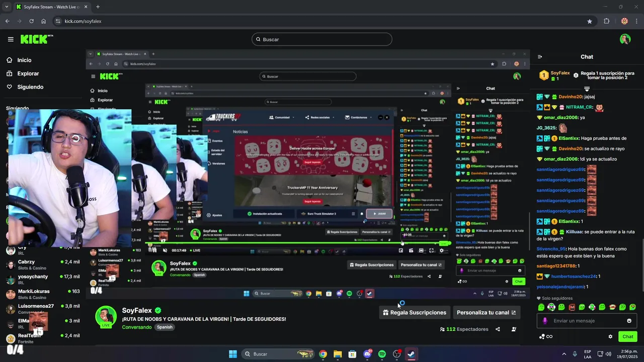Open the emoji picker in the message box
This screenshot has width=644, height=362.
629,321
